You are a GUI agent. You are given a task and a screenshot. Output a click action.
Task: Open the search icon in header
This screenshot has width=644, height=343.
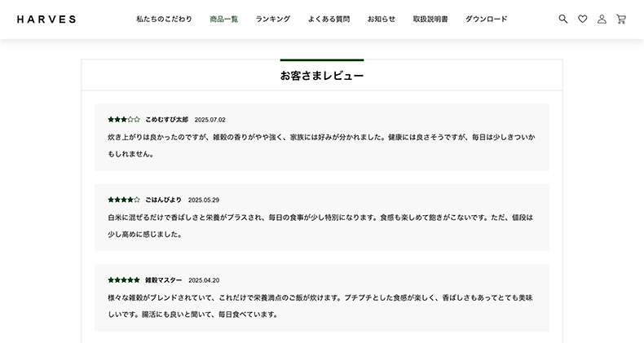[563, 19]
